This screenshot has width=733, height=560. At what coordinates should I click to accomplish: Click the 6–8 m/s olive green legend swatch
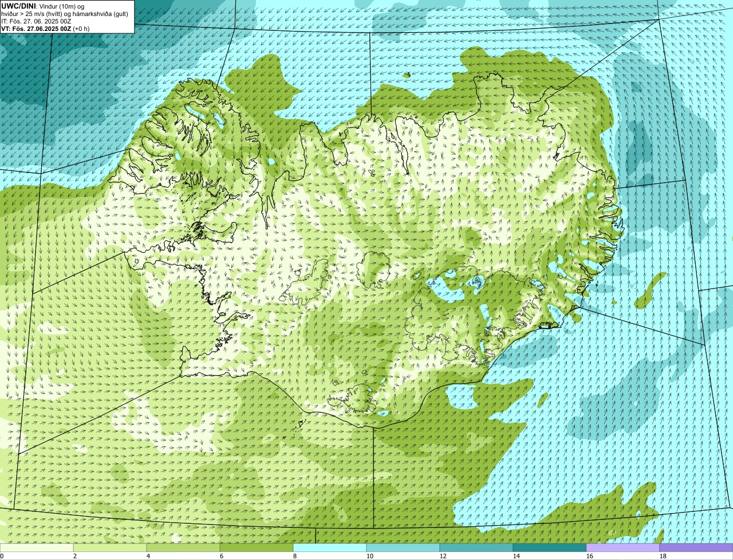[257, 547]
